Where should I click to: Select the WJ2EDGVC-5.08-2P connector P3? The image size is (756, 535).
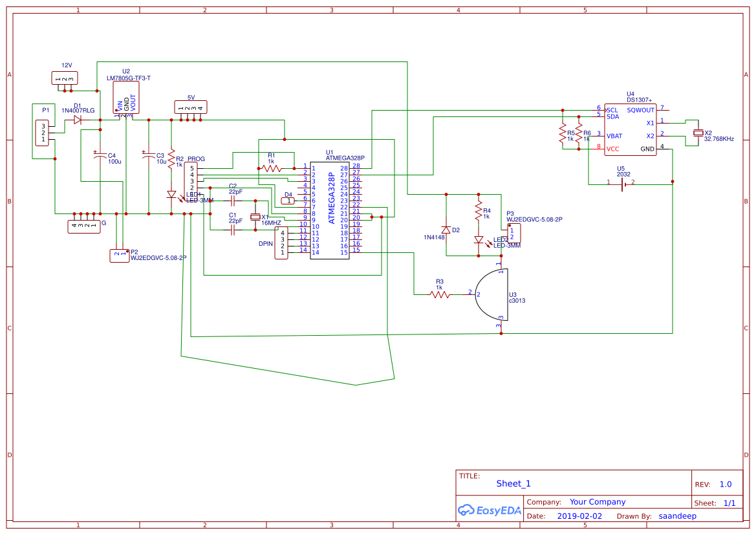point(513,234)
